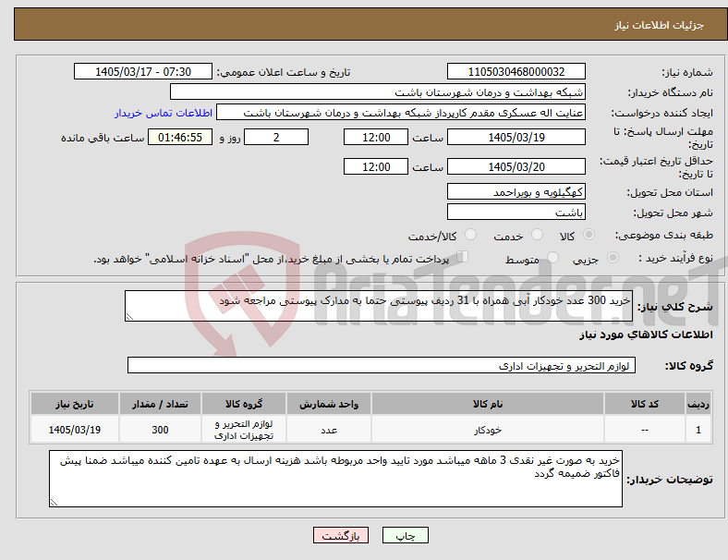
Task: Select the جزیی purchase type radio
Action: coord(613,257)
